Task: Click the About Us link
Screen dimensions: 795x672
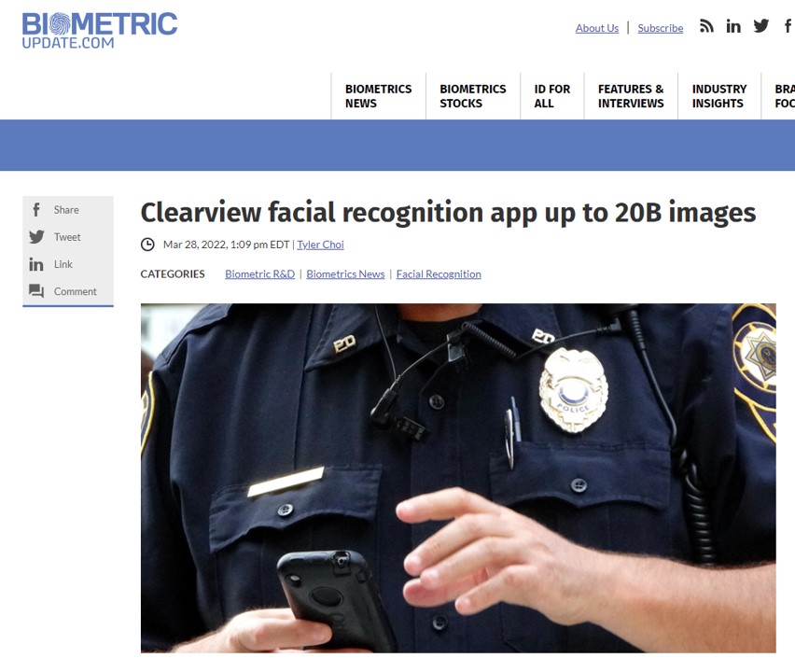Action: point(597,28)
